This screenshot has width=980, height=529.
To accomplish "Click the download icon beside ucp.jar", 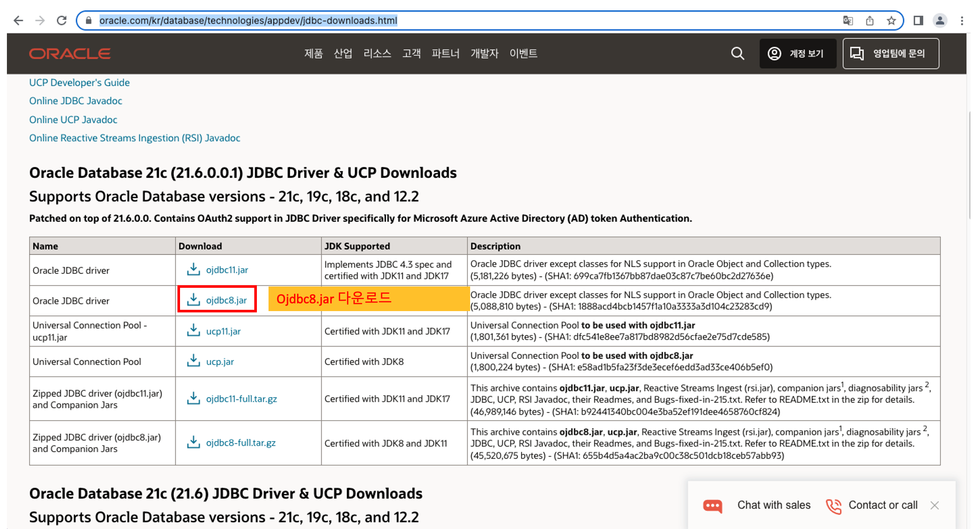I will point(193,361).
